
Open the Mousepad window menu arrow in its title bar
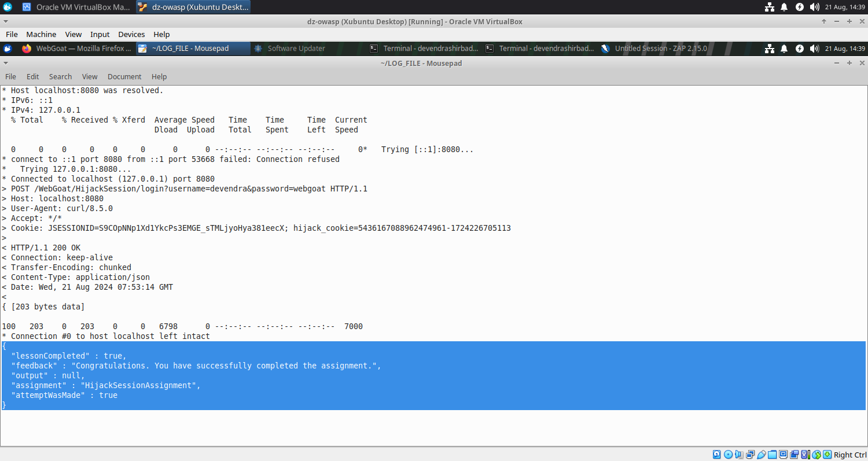tap(6, 63)
